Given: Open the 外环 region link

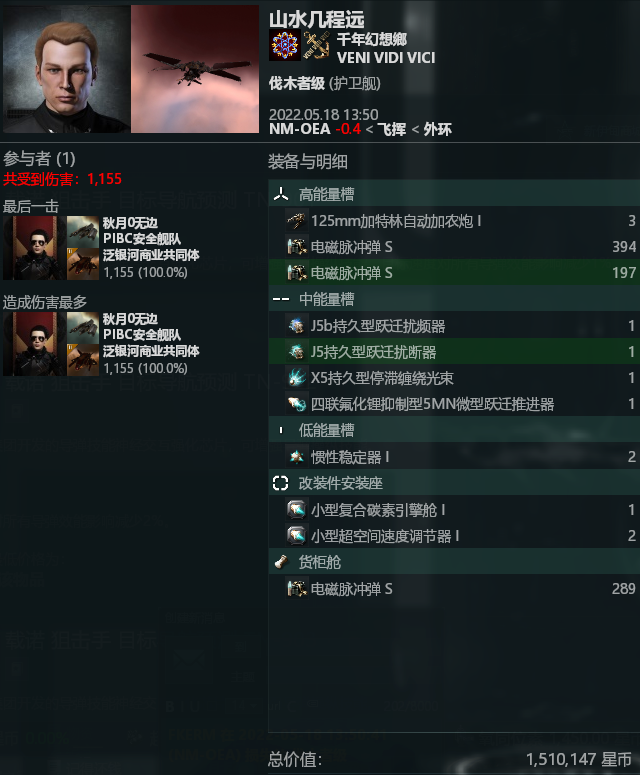Looking at the screenshot, I should click(437, 129).
